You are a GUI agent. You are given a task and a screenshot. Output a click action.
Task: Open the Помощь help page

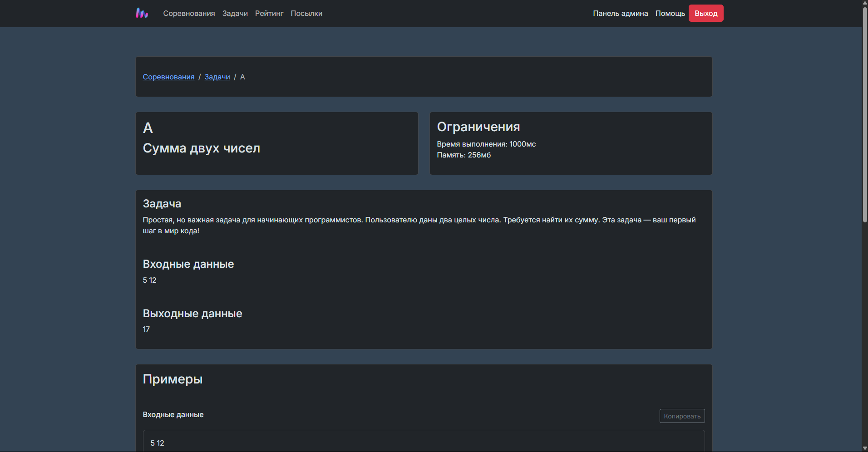click(x=670, y=14)
